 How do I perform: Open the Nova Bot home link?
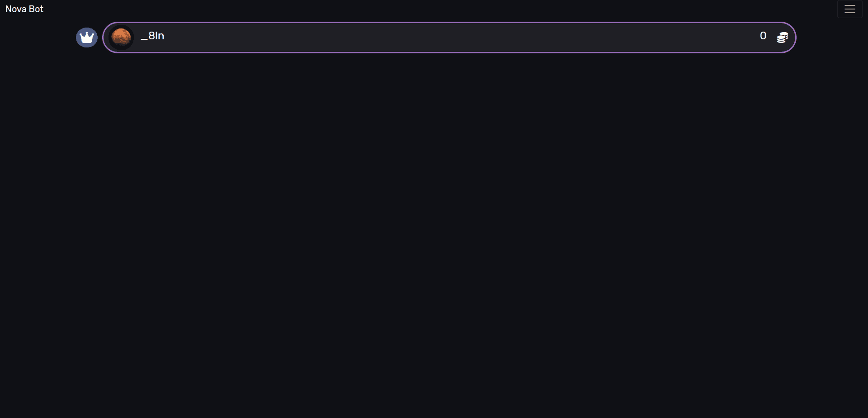tap(24, 9)
